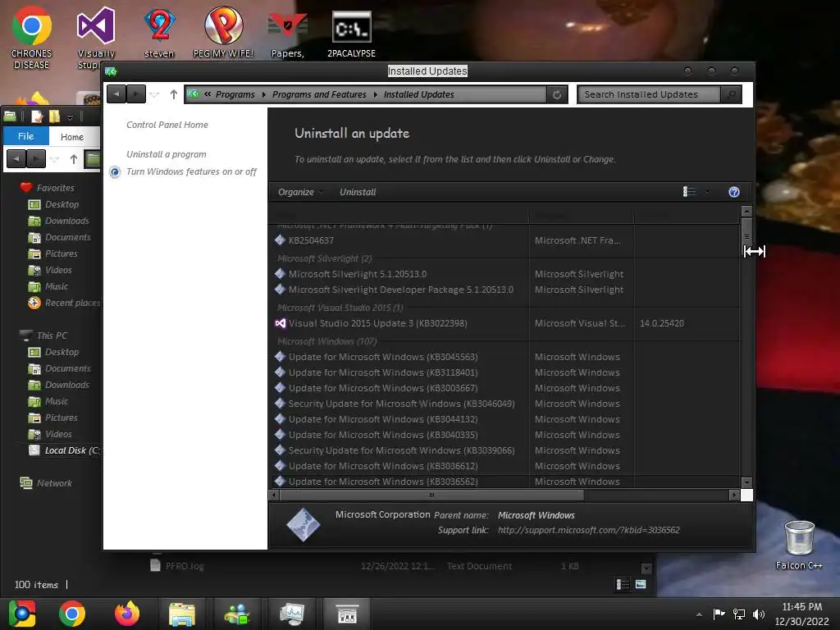The image size is (840, 630).
Task: Open the Visually Stupid Visual Studio shortcut
Action: 96,38
